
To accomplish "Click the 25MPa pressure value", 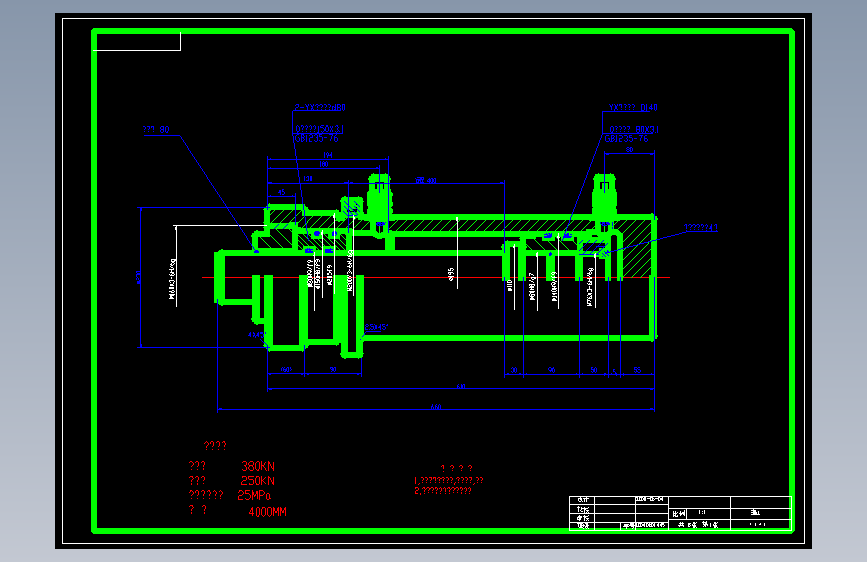I will coord(254,495).
